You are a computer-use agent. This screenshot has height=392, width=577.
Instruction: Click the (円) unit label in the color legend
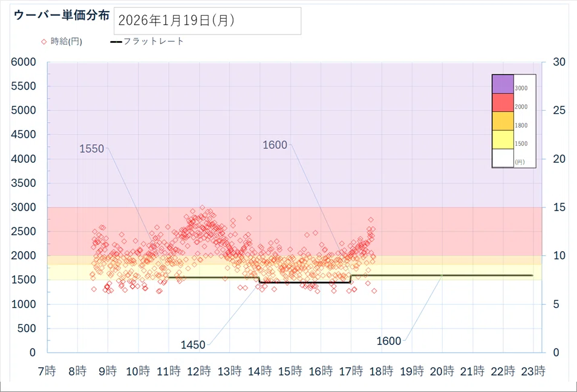click(520, 162)
